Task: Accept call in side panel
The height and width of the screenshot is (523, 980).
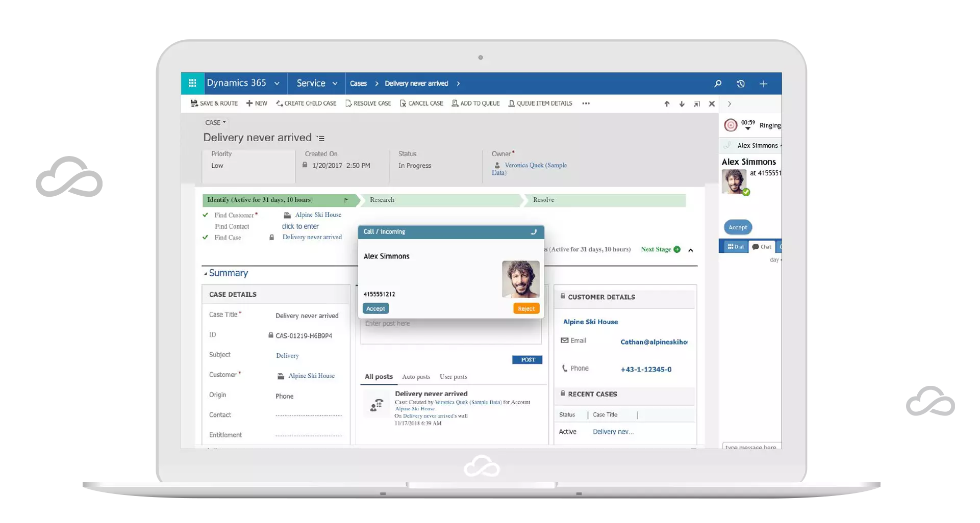Action: pyautogui.click(x=738, y=227)
